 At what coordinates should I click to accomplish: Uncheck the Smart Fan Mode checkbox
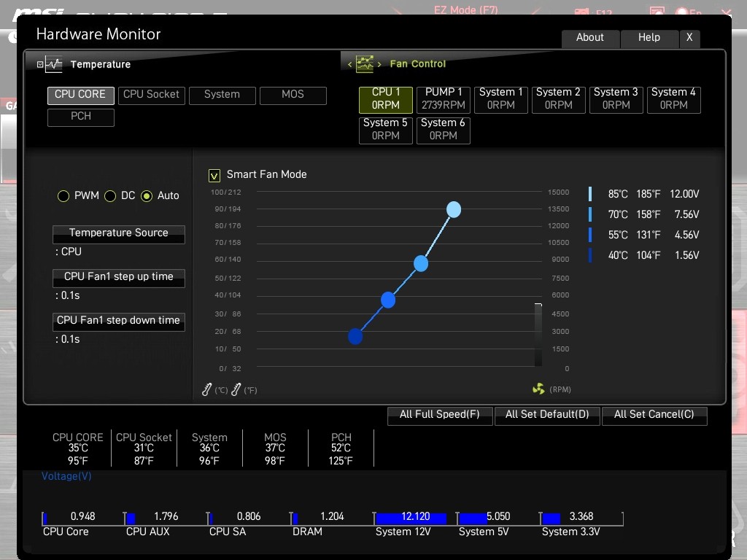pyautogui.click(x=214, y=175)
